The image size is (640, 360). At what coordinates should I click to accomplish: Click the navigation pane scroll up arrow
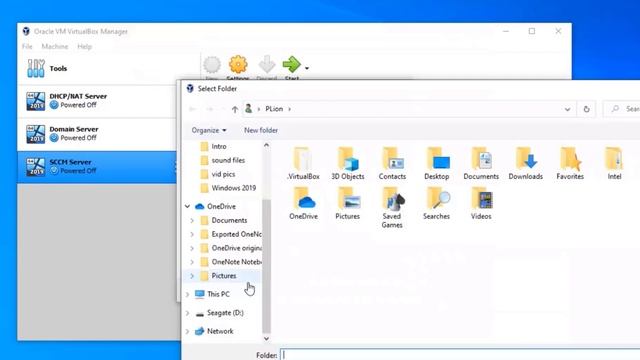(267, 145)
